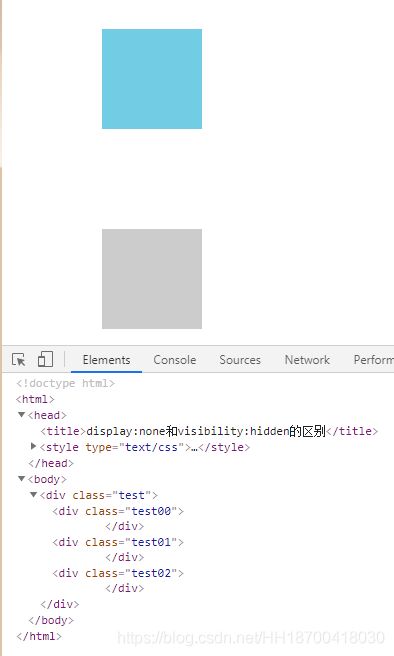Screen dimensions: 394x656
Task: Select the div class="test02" row
Action: tap(118, 573)
